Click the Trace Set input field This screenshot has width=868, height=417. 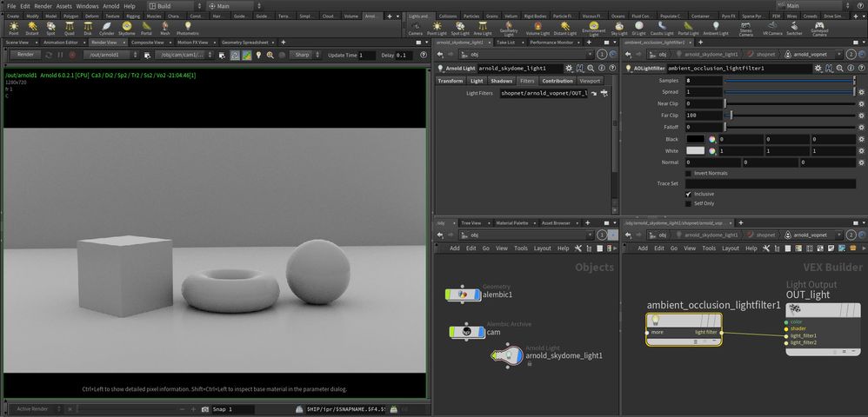771,183
